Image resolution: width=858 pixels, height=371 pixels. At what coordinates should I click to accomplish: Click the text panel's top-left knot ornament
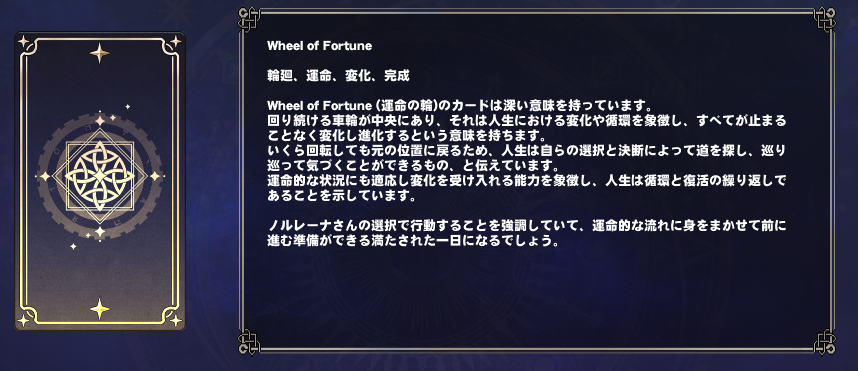pos(248,18)
